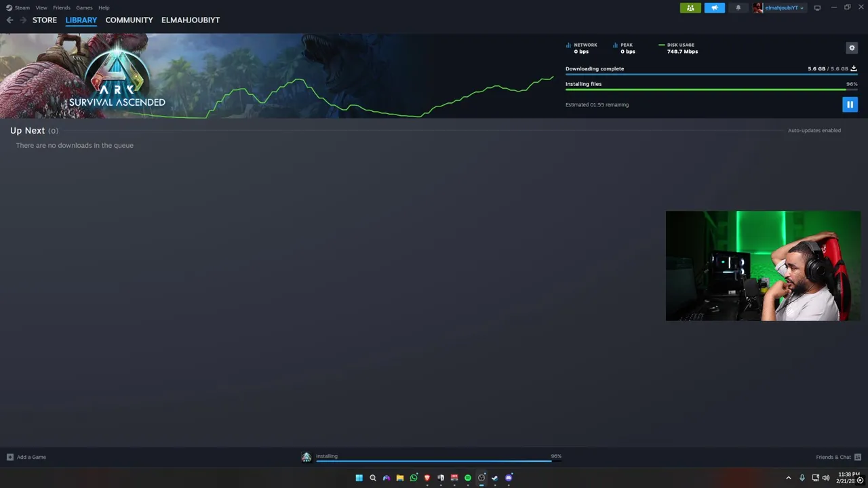Click the profile avatar thumbnail
Viewport: 868px width, 488px height.
click(757, 7)
